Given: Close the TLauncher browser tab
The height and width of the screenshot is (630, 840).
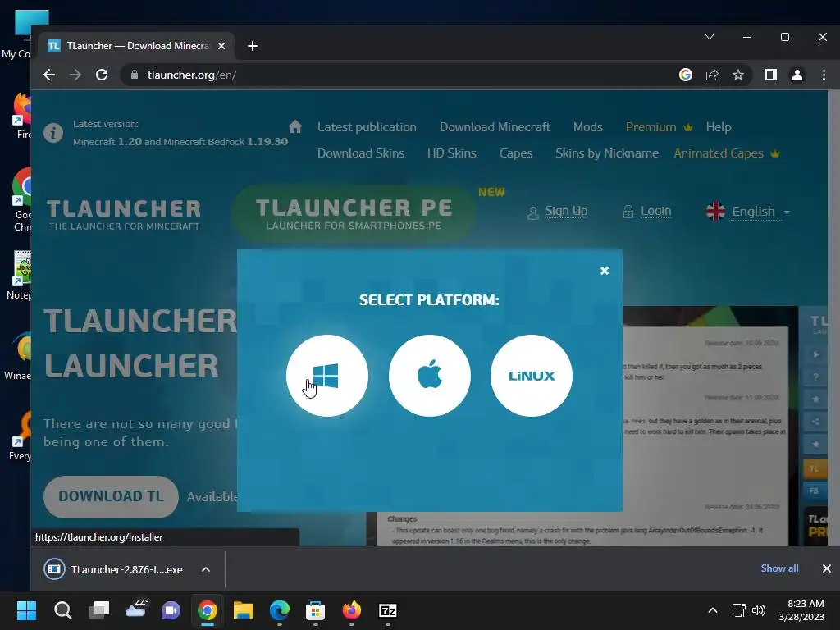Looking at the screenshot, I should [x=221, y=46].
